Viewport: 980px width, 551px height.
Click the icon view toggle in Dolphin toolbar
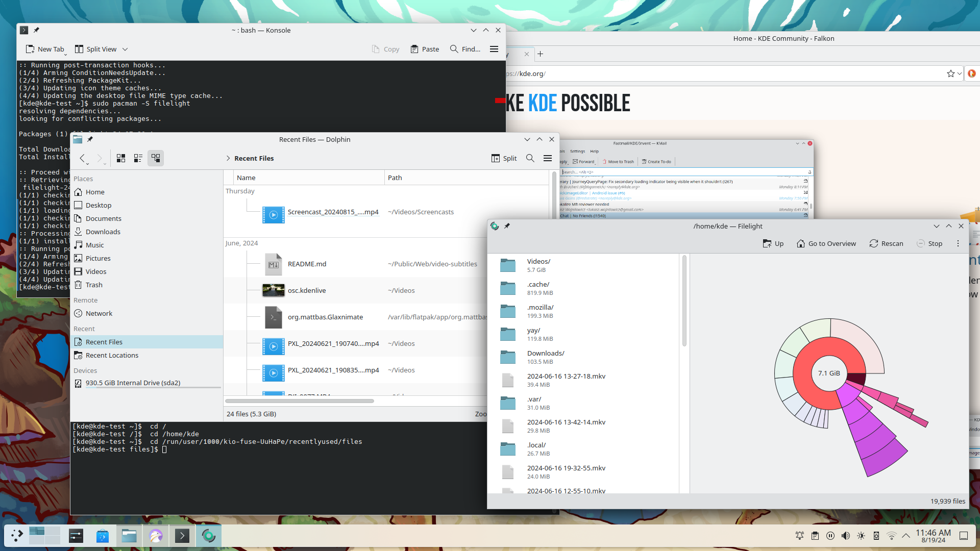tap(120, 158)
